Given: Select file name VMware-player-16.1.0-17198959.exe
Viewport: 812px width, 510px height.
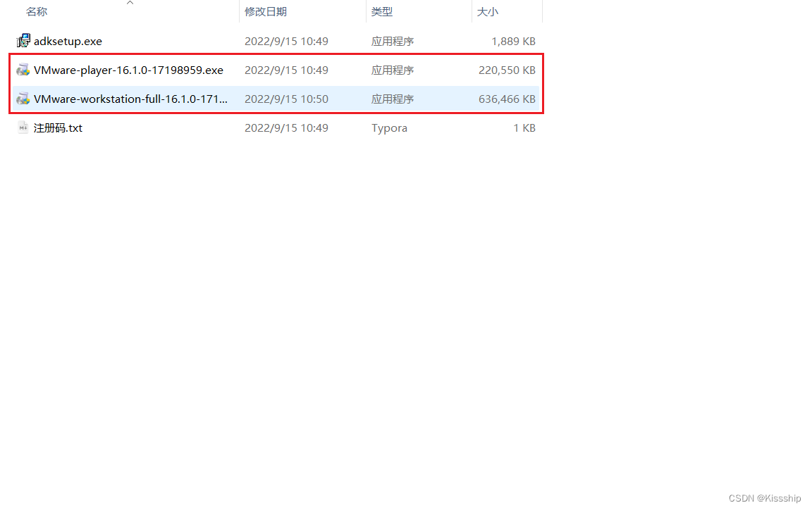Looking at the screenshot, I should tap(128, 70).
